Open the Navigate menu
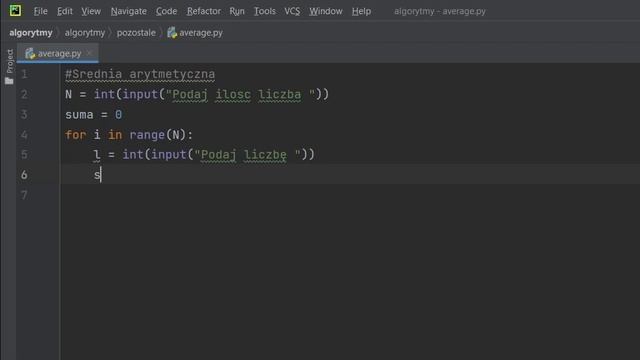 [129, 11]
